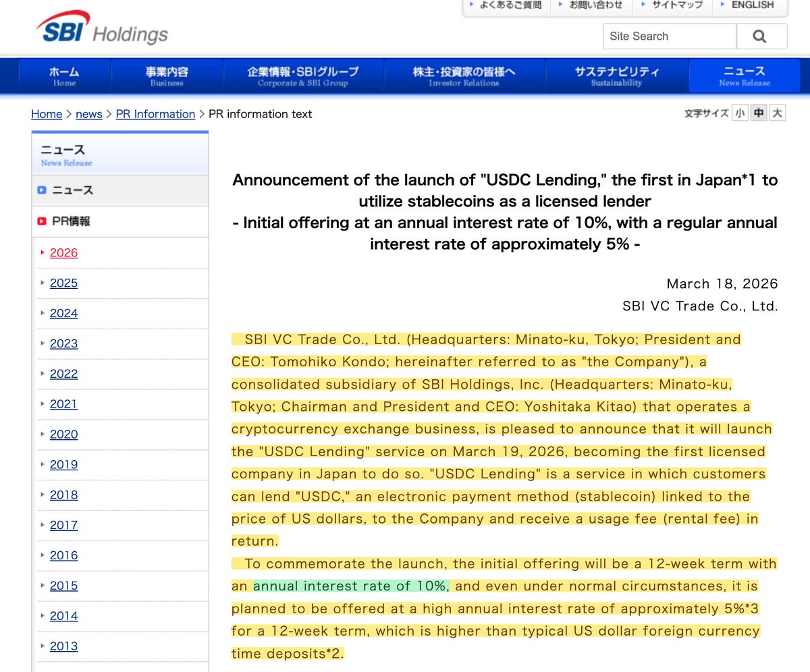Open the 2014 archive link
The image size is (810, 672).
click(63, 616)
